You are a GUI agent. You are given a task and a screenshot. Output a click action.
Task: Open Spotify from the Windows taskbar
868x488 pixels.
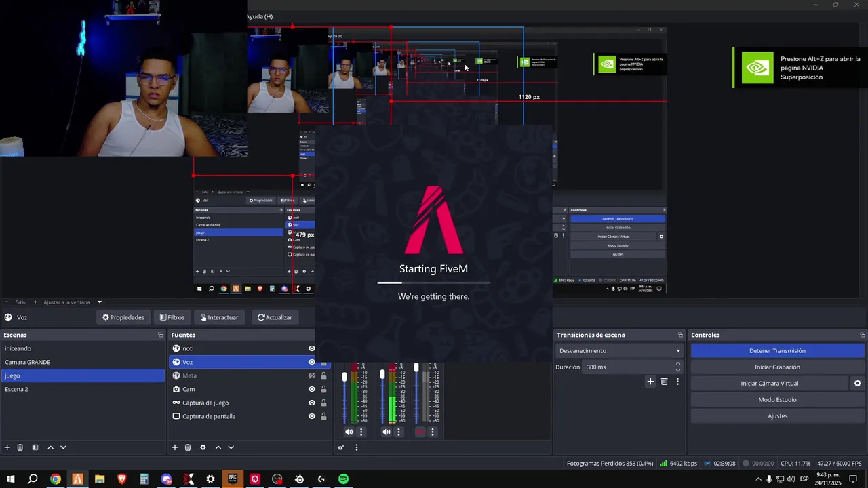pyautogui.click(x=344, y=479)
